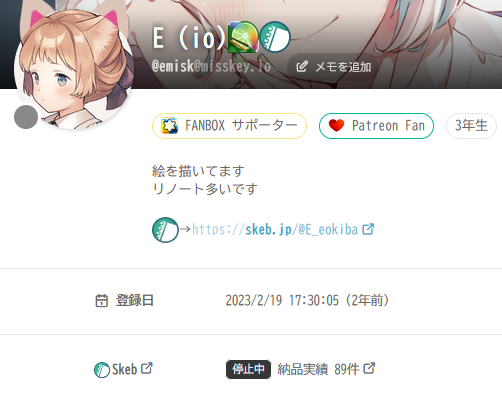
Task: Click the @emisk@misskey.io username
Action: (x=211, y=66)
